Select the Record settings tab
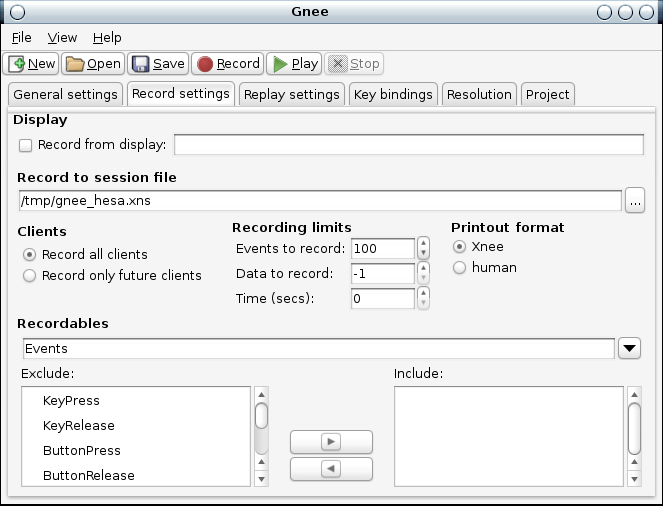Screen dimensions: 663x506 181,93
